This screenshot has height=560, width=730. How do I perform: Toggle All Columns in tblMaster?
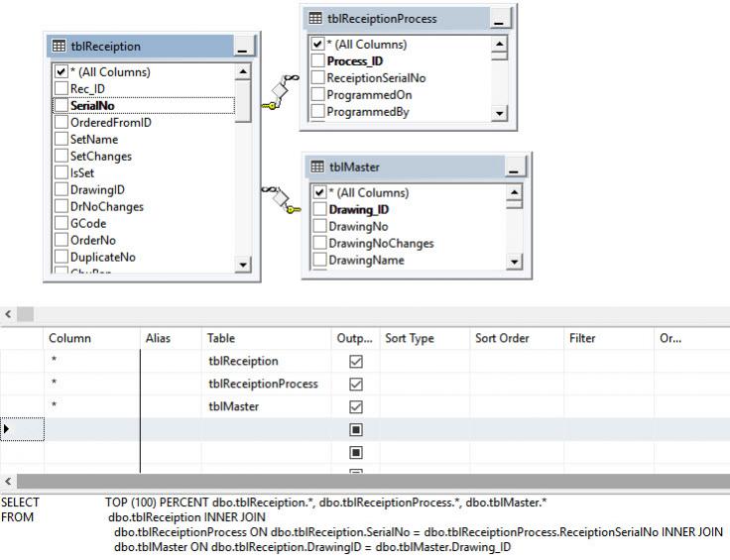coord(319,192)
